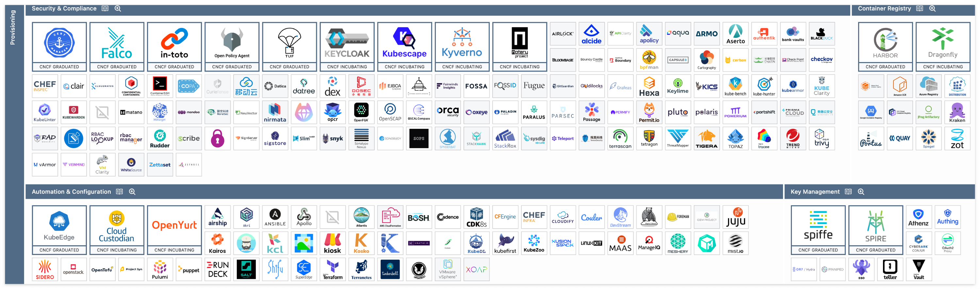This screenshot has width=980, height=289.
Task: Click the Container Registry heading
Action: click(885, 8)
